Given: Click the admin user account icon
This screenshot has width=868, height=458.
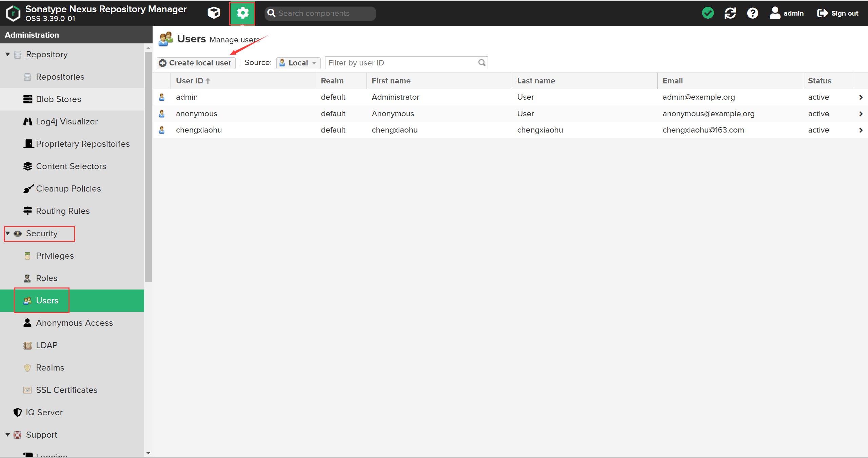Looking at the screenshot, I should pos(775,13).
